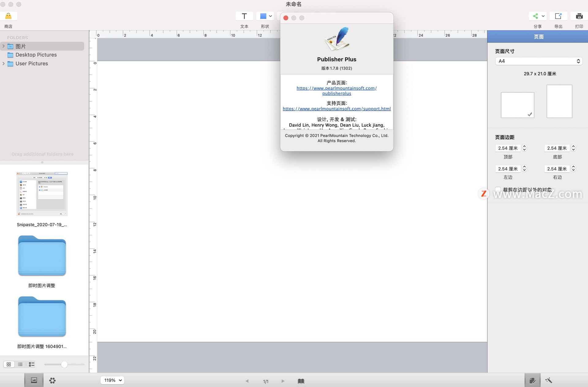Select the 即时图片调整 1604901 folder thumbnail
This screenshot has width=588, height=387.
pos(42,317)
